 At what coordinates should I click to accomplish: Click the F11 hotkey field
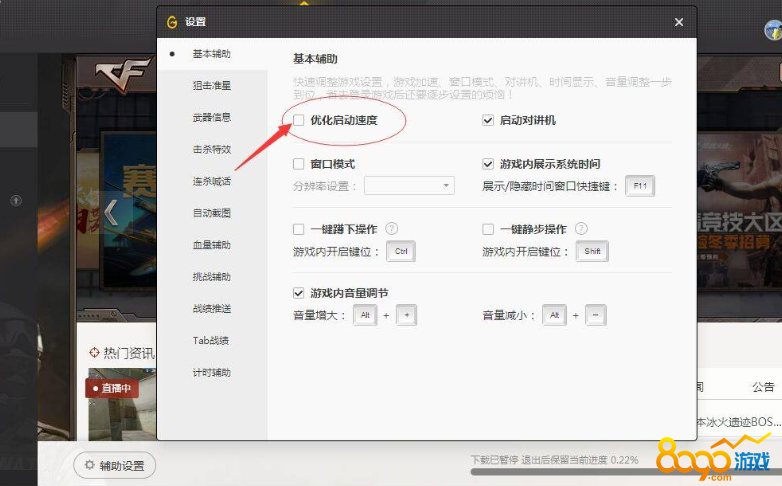tap(639, 186)
